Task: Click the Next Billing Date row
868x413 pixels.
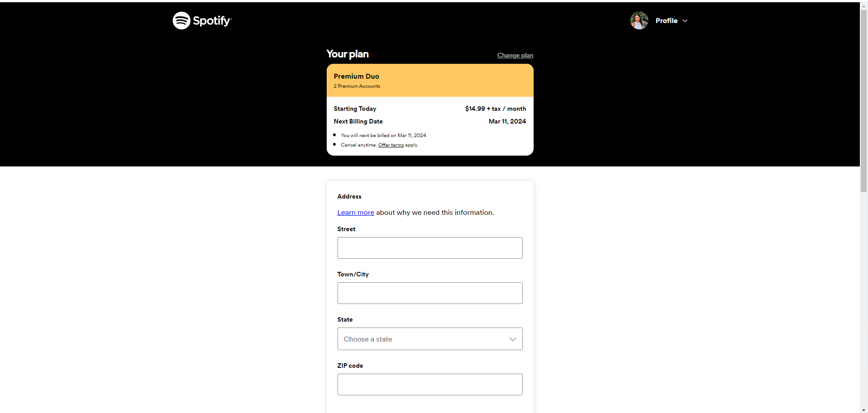Action: [x=358, y=121]
